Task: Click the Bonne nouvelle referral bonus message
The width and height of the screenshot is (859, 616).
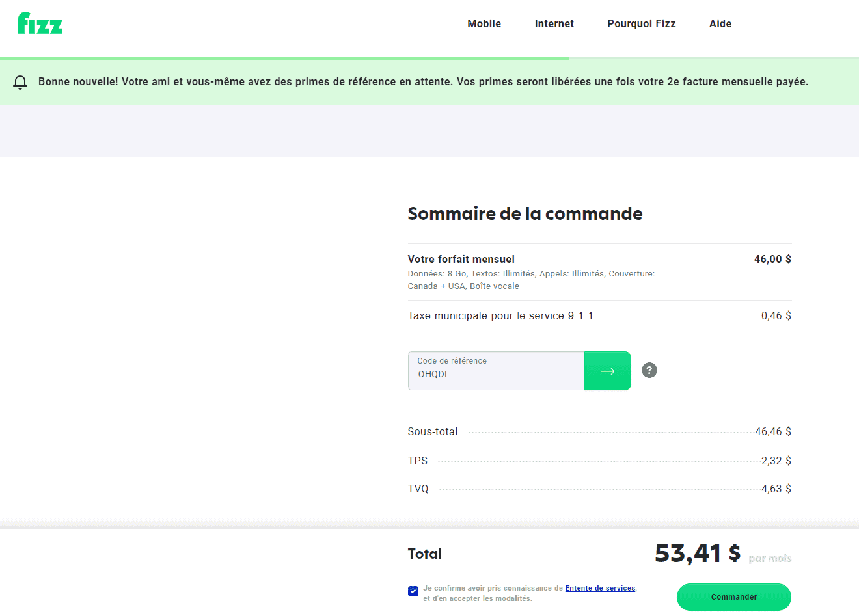Action: pos(423,82)
